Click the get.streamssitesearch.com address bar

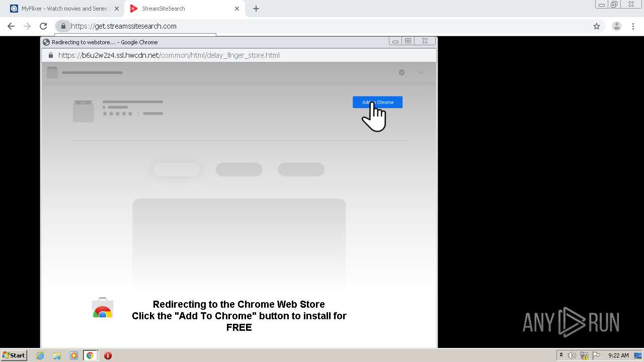click(x=322, y=26)
